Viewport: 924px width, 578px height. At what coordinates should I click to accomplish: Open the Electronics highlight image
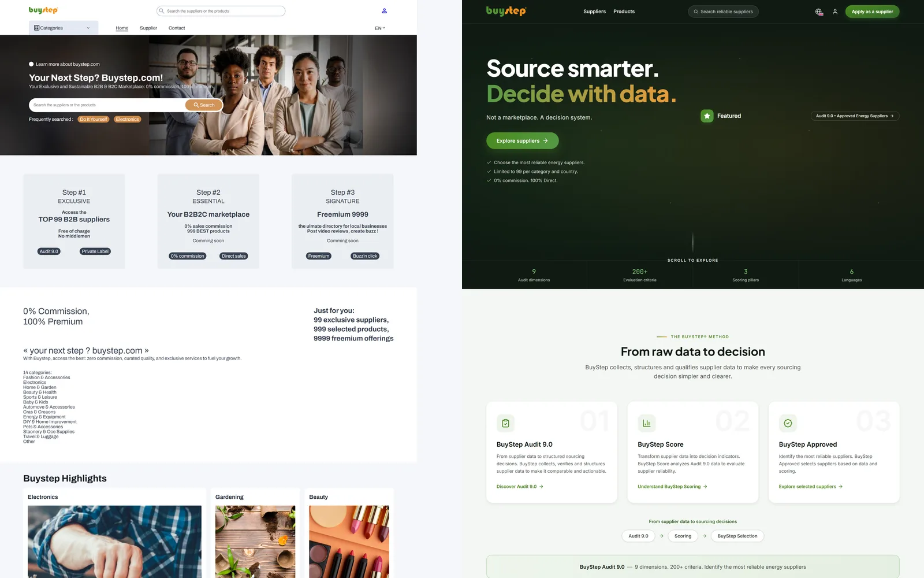click(x=114, y=542)
